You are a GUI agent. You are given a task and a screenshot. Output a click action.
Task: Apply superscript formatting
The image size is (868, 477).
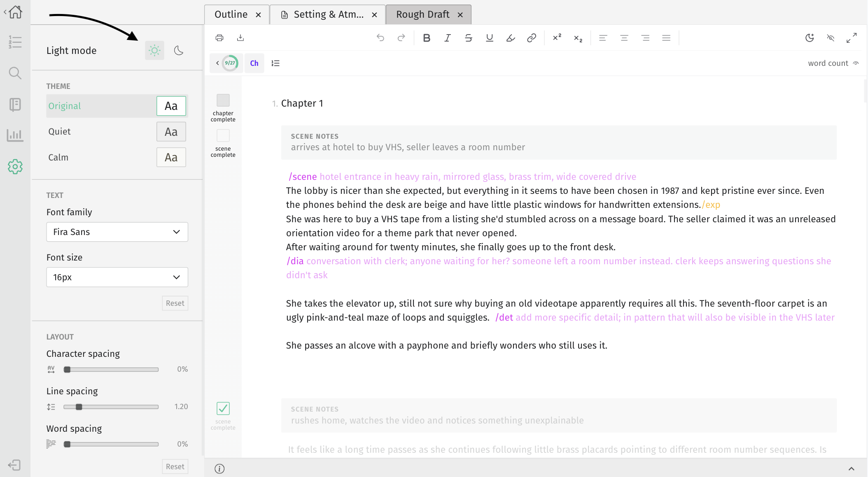click(x=557, y=38)
